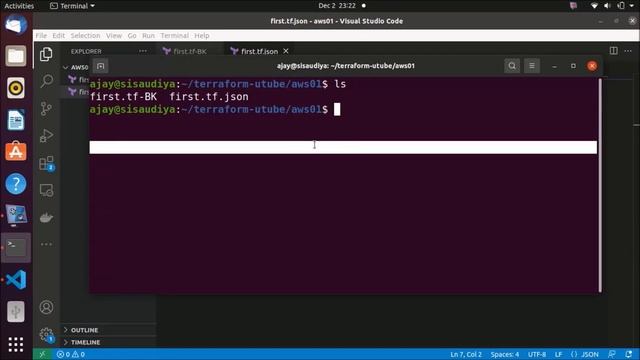Open the Run and Debug view
640x360 pixels.
[x=46, y=136]
